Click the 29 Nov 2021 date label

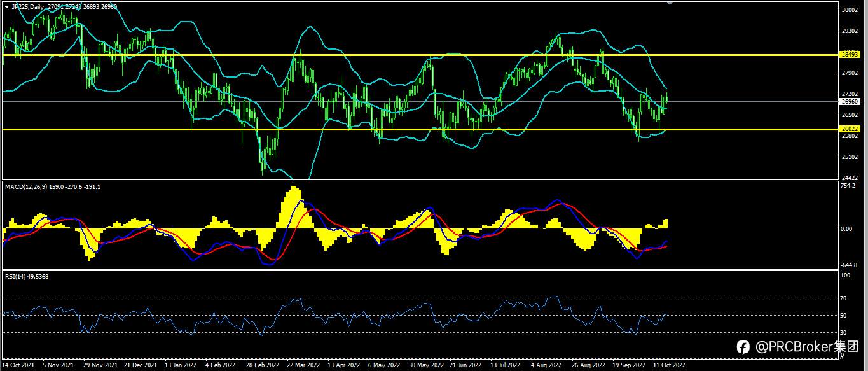[100, 366]
